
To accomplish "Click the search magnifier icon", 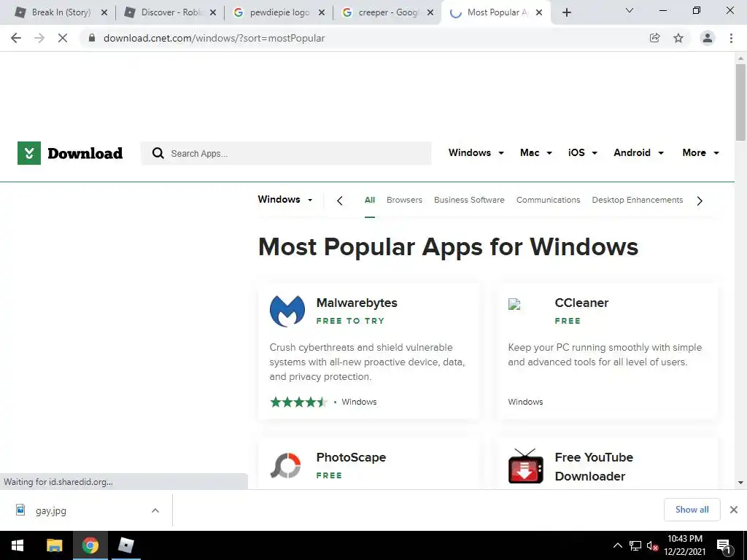I will pyautogui.click(x=158, y=153).
